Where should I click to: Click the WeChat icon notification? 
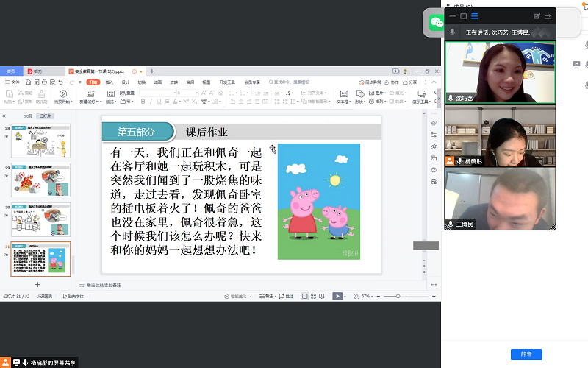[x=437, y=23]
